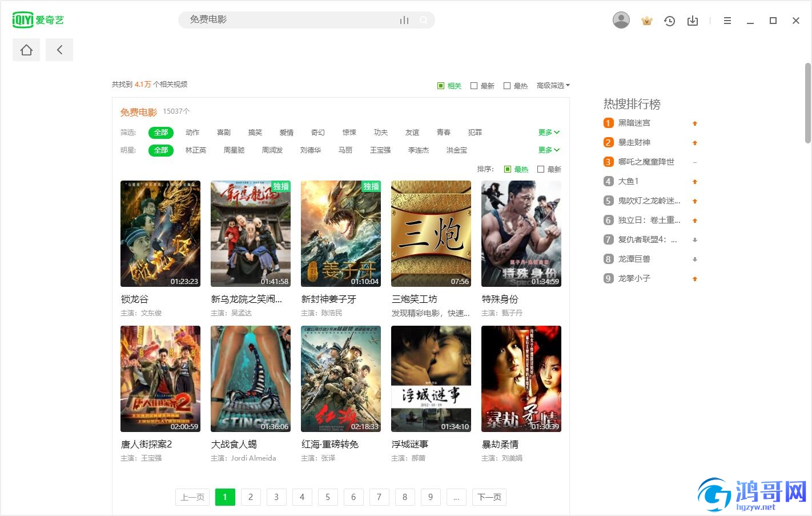Click the pagination ellipsis button

(456, 497)
